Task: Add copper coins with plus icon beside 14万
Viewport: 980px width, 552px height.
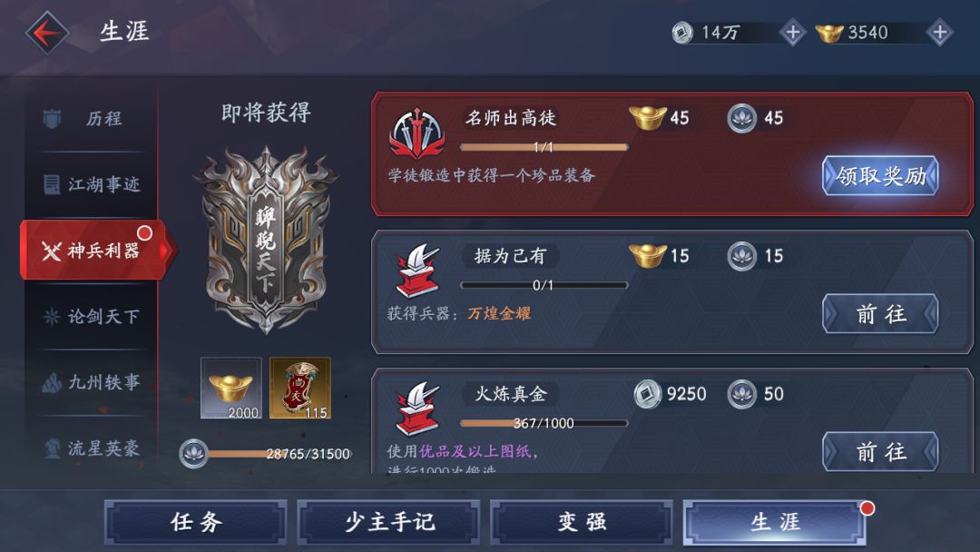Action: click(792, 33)
